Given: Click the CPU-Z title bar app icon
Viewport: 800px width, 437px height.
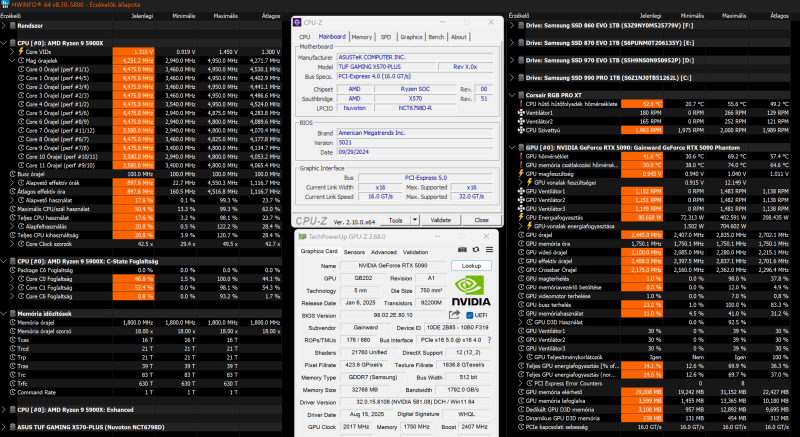Looking at the screenshot, I should (297, 22).
